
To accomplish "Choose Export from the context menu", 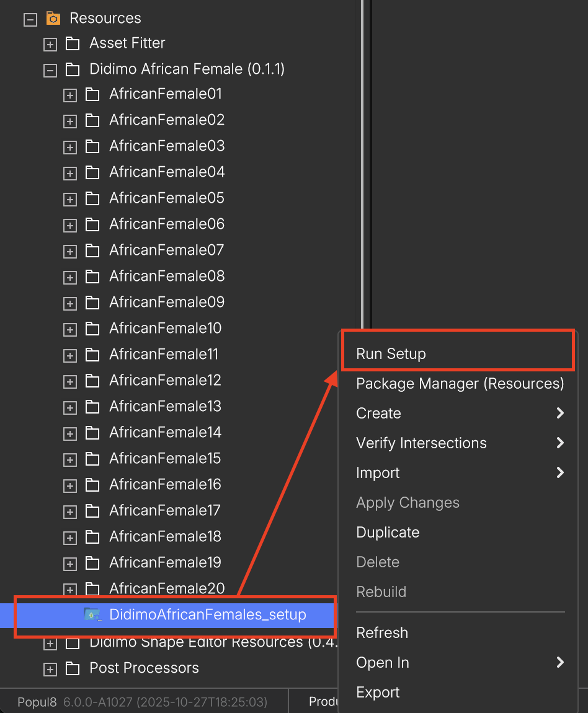I will pos(458,692).
